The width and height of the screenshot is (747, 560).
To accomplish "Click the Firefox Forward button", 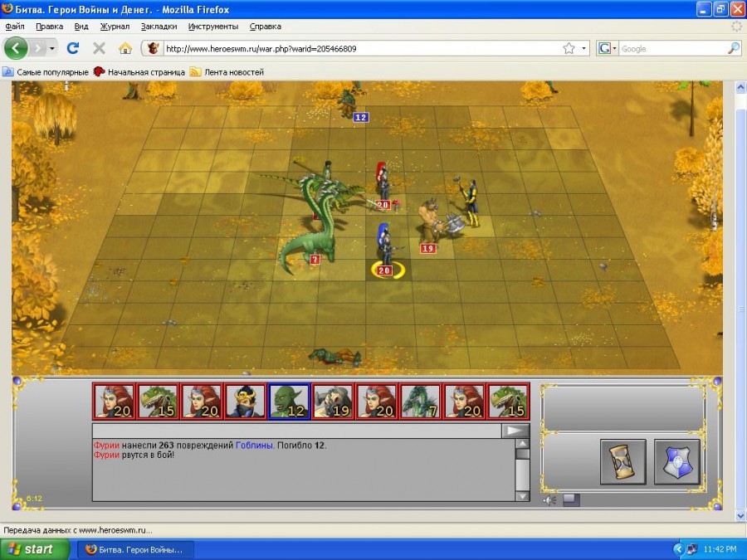I will tap(37, 48).
